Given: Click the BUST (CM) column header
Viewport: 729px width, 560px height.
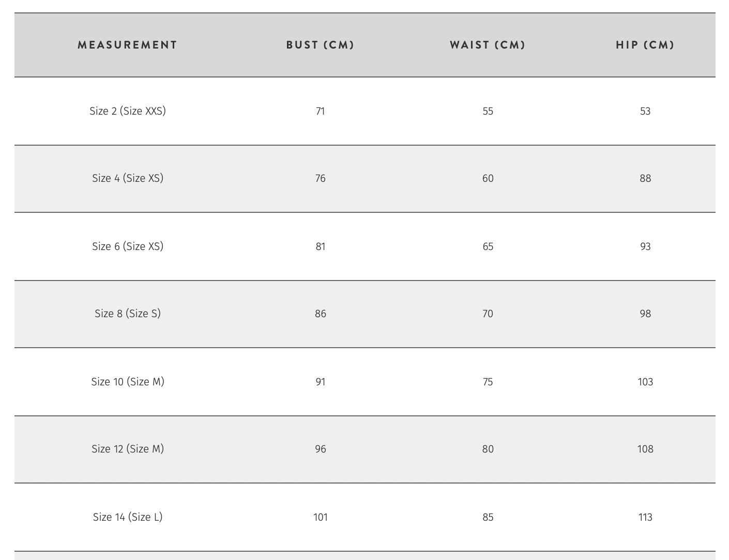Looking at the screenshot, I should [x=320, y=45].
